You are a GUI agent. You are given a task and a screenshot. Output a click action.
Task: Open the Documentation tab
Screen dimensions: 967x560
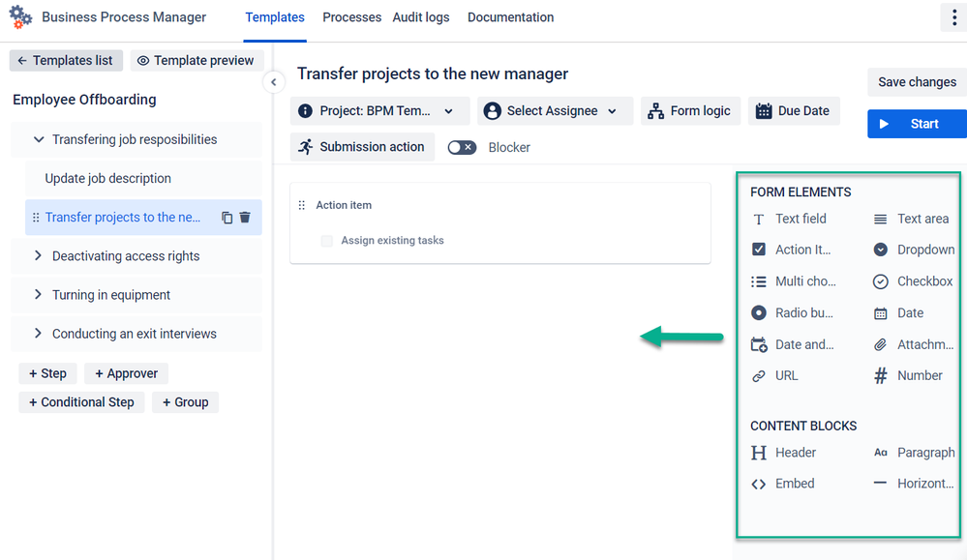click(x=511, y=17)
